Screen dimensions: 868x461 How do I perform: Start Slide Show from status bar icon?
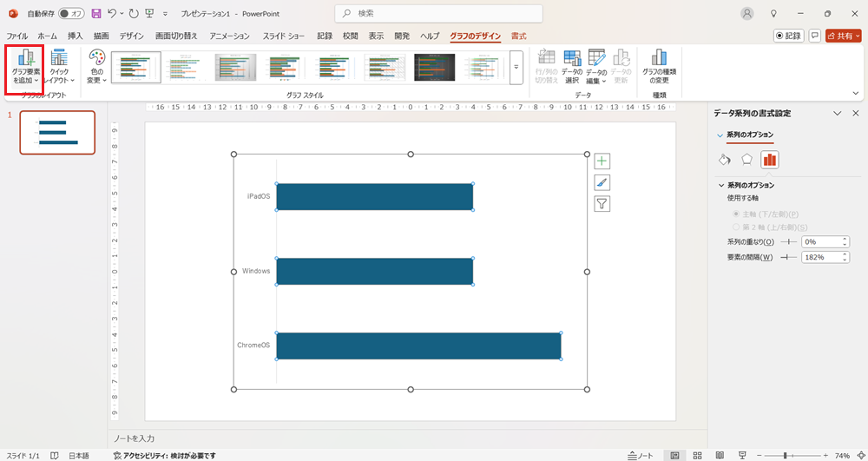point(741,456)
